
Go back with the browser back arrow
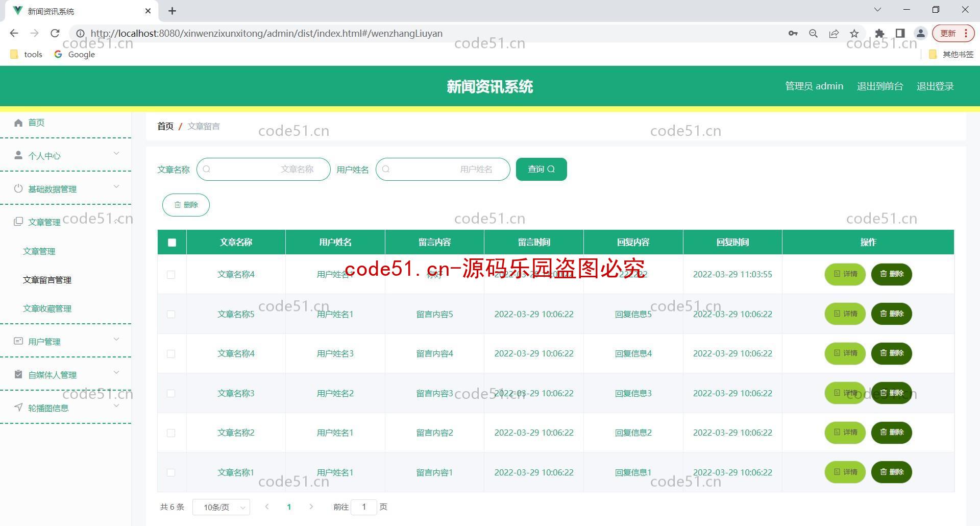(x=14, y=33)
